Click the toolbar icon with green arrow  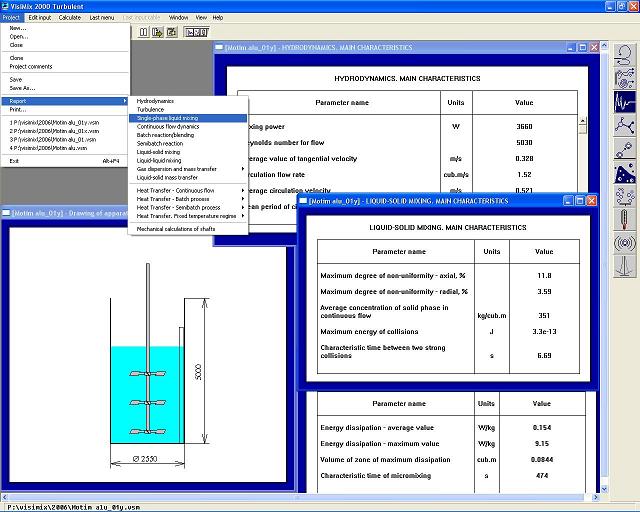(x=158, y=32)
